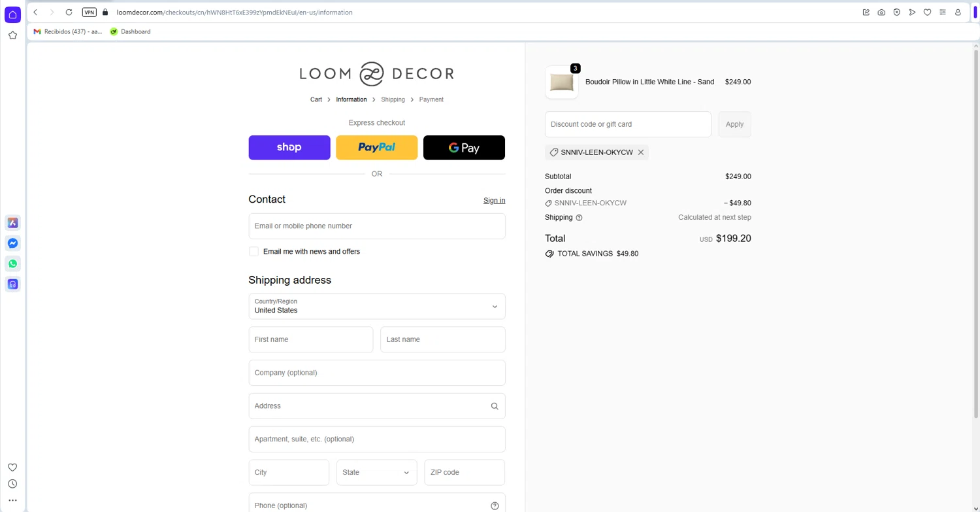Pay with Google Pay button

(464, 148)
